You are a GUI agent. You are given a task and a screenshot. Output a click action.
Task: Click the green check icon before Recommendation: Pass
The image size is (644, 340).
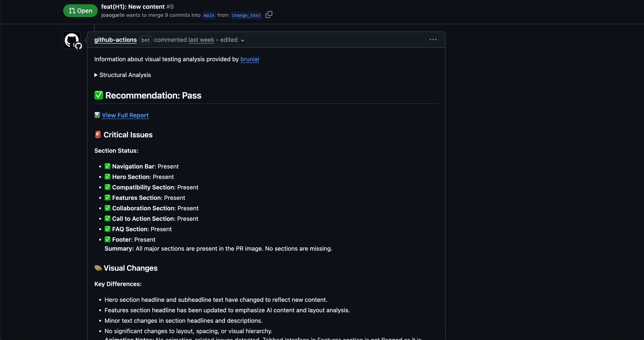pyautogui.click(x=99, y=95)
